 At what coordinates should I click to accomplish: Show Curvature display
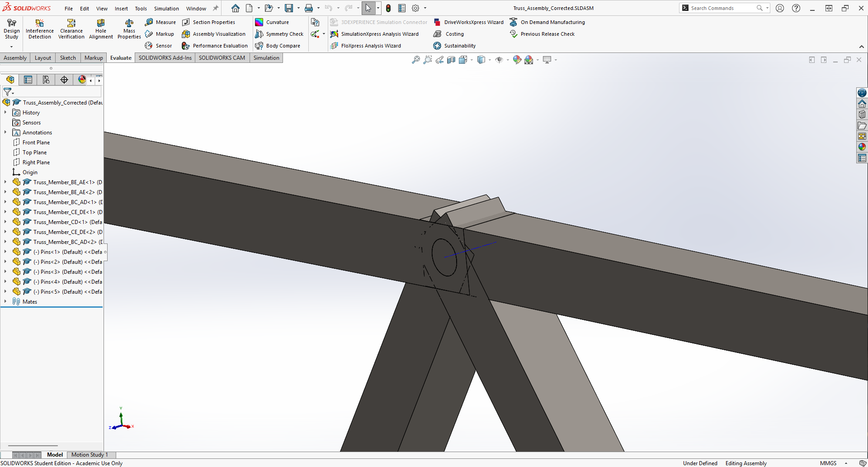(272, 22)
